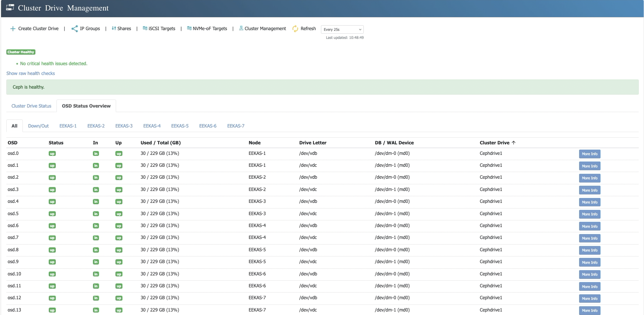
Task: Click More Info for osd.8
Action: click(590, 250)
